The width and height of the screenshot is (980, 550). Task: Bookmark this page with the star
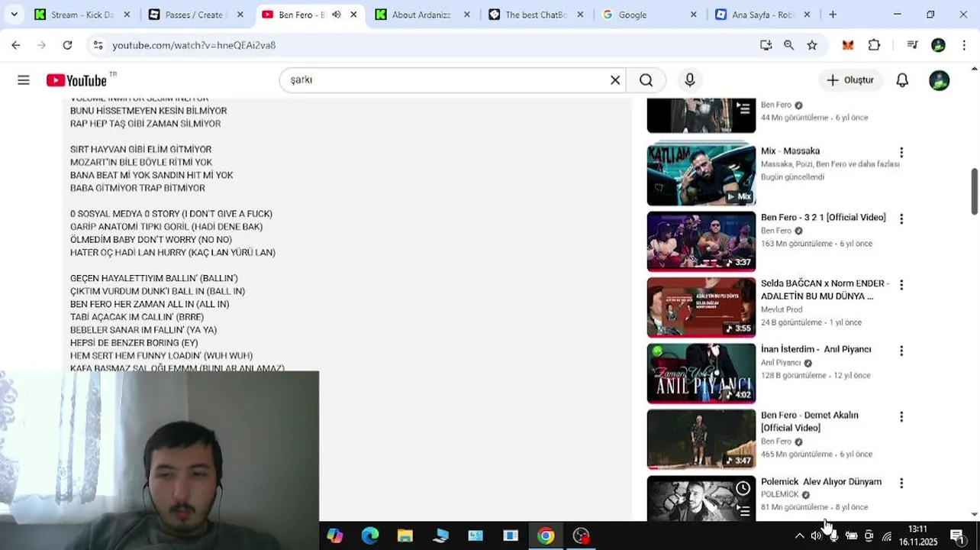[812, 45]
